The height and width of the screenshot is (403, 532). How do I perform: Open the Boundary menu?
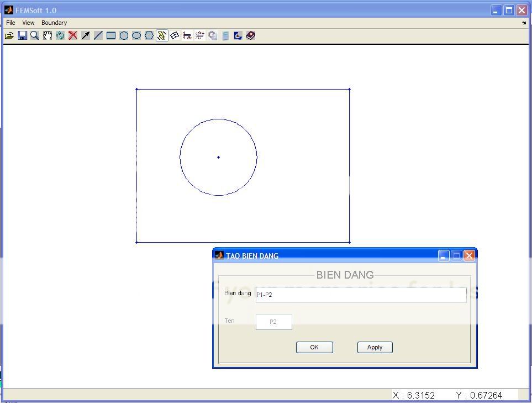tap(54, 23)
